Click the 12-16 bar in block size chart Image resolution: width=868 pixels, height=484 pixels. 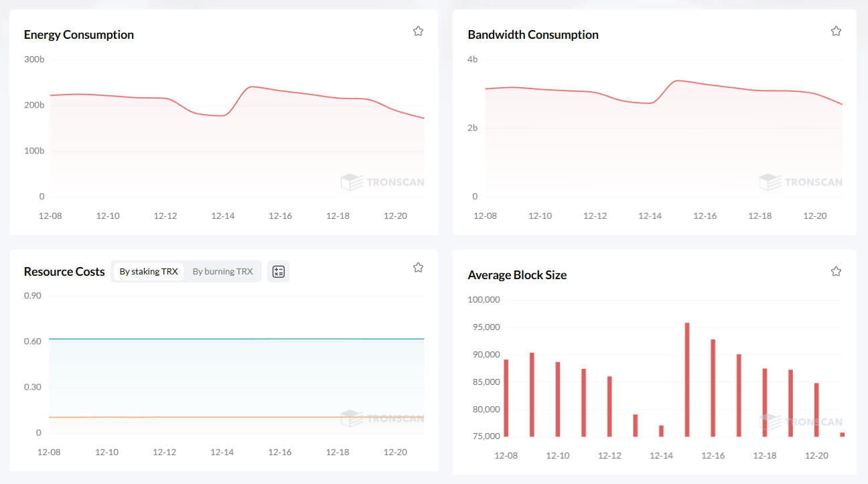pos(713,388)
